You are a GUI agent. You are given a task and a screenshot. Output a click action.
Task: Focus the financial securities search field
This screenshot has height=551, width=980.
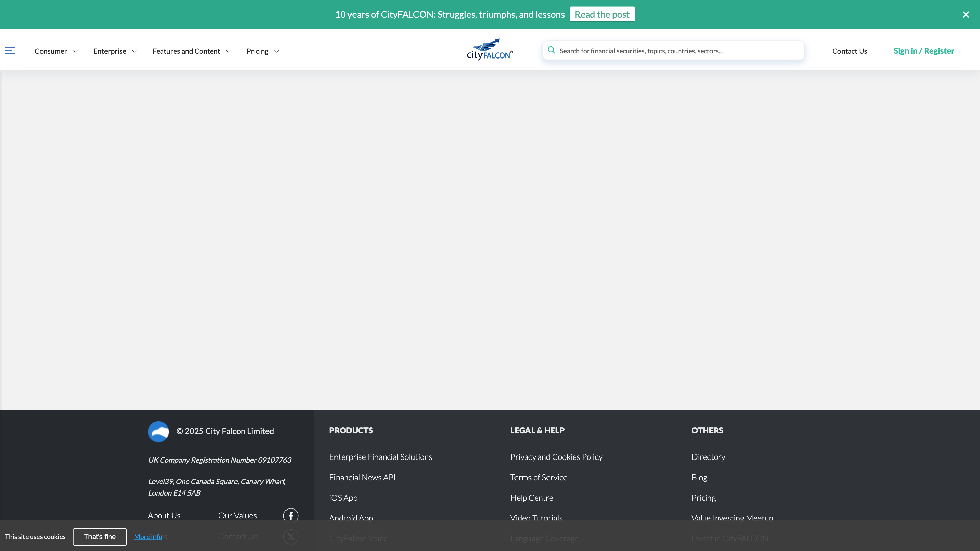click(677, 51)
